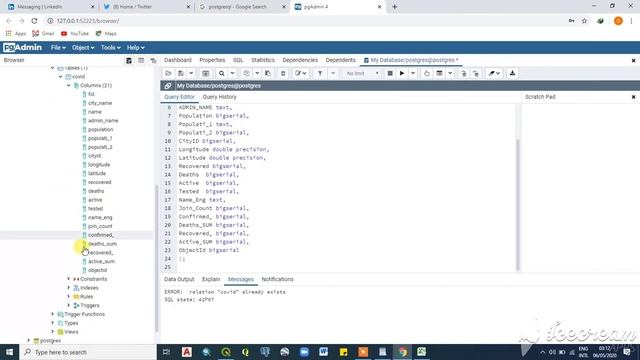Open the Find options dropdown arrow

[x=232, y=73]
